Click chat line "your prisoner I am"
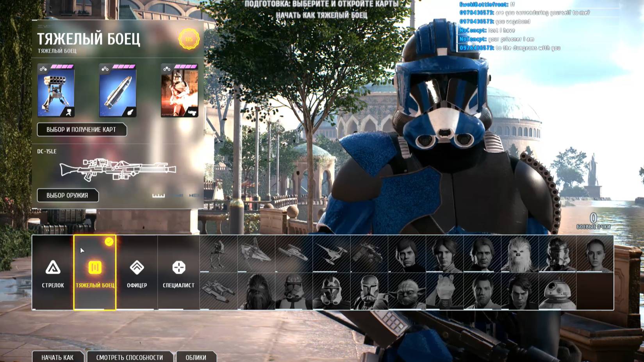Screen dimensions: 644x362 tap(511, 39)
